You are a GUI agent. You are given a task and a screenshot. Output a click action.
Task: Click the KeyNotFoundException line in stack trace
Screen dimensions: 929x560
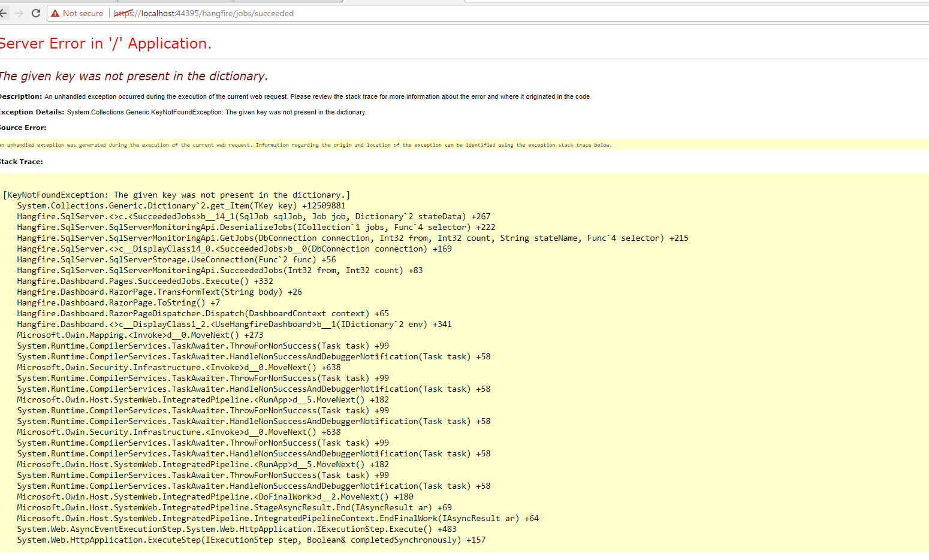(x=176, y=194)
